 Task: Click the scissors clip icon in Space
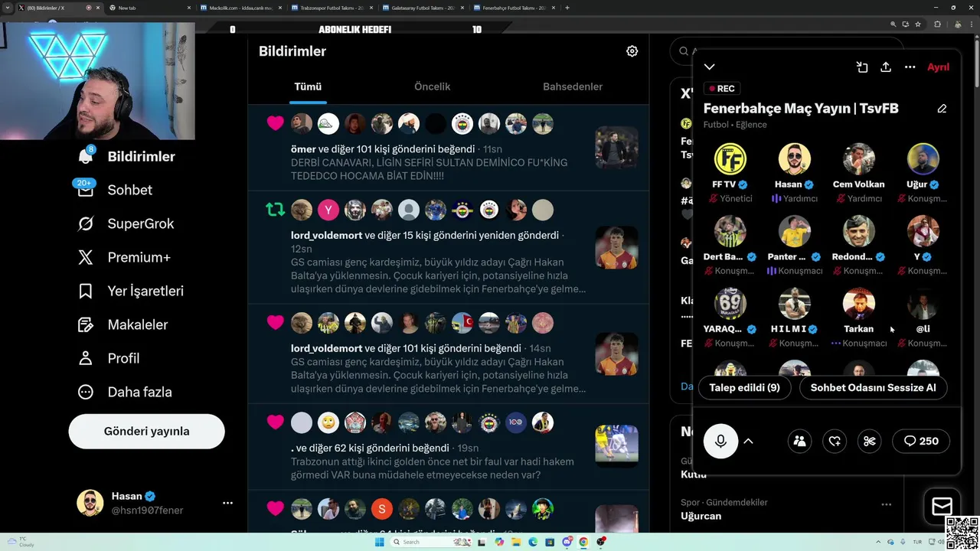coord(869,441)
